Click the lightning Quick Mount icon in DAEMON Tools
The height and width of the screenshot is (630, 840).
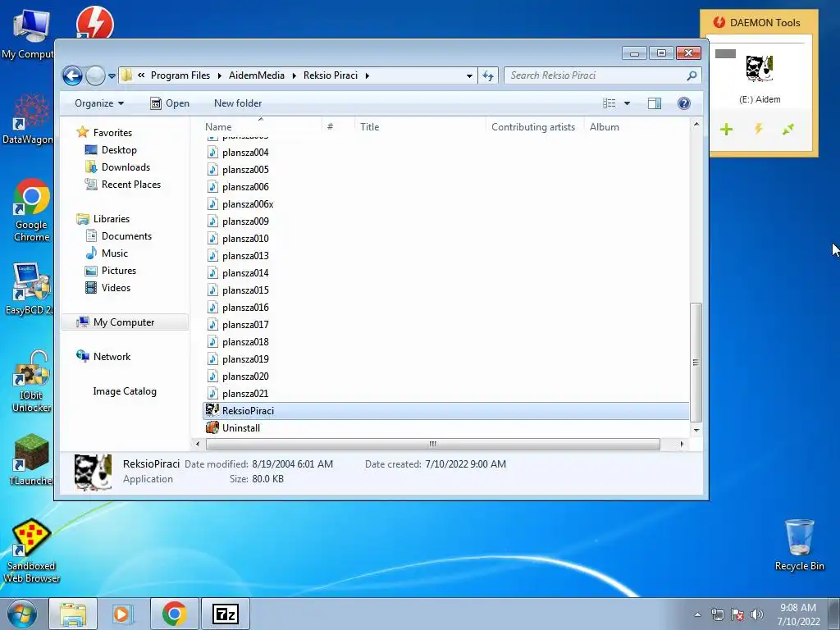coord(759,129)
